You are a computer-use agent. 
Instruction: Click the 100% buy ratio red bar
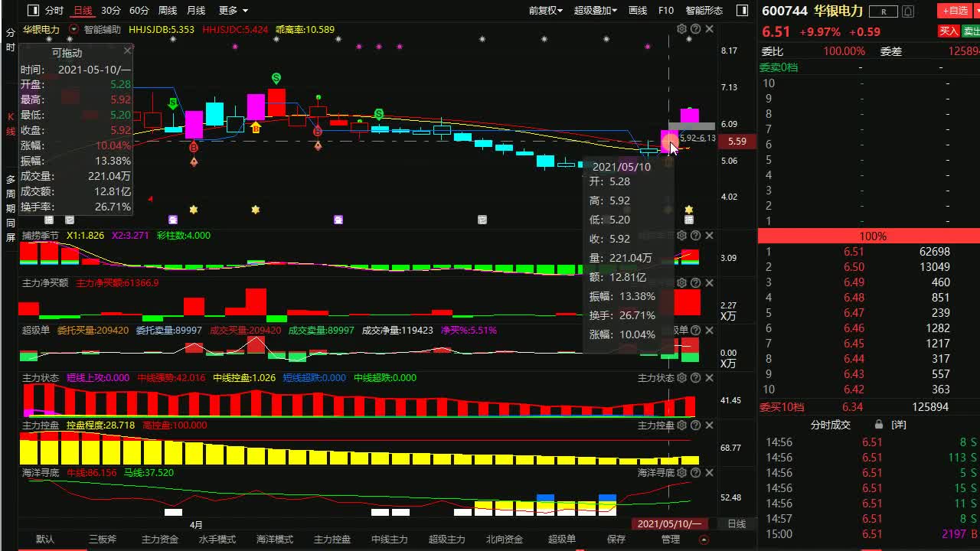pos(869,236)
